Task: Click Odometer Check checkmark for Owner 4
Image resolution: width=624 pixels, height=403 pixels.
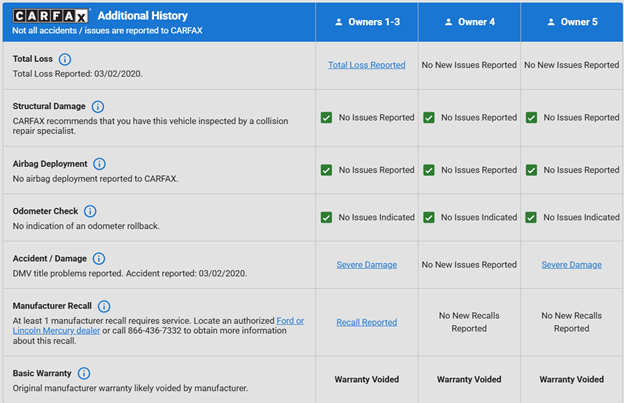Action: 429,218
